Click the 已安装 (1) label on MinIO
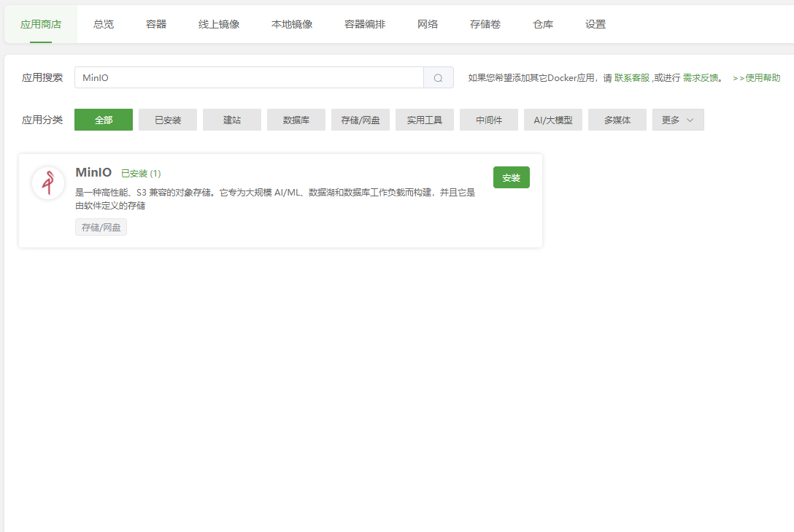This screenshot has width=794, height=532. click(141, 174)
